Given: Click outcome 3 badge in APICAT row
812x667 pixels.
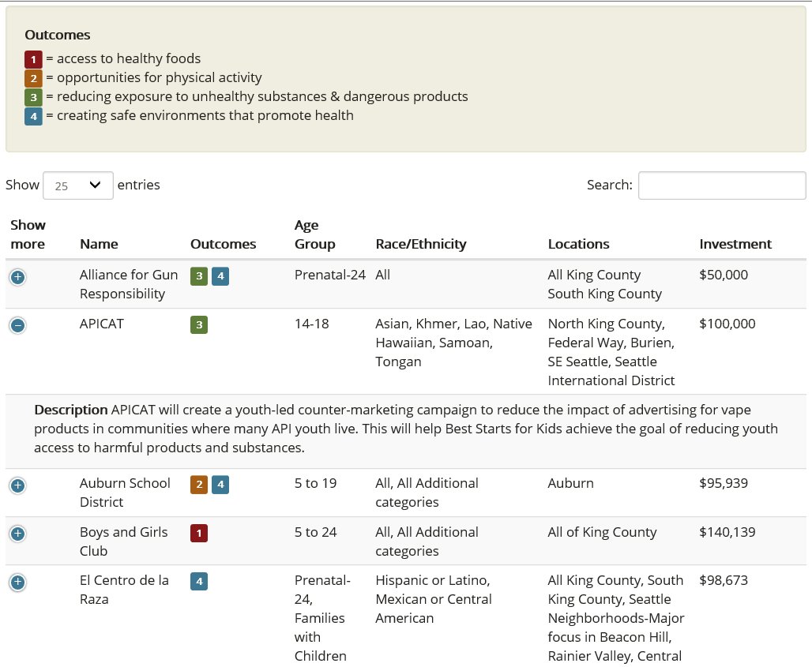Looking at the screenshot, I should coord(199,325).
